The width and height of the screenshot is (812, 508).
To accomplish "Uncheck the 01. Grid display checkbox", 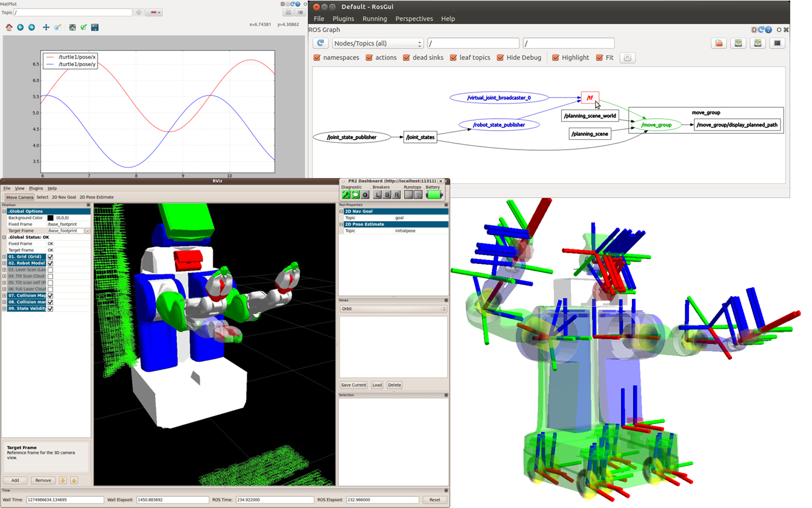I will (x=50, y=257).
